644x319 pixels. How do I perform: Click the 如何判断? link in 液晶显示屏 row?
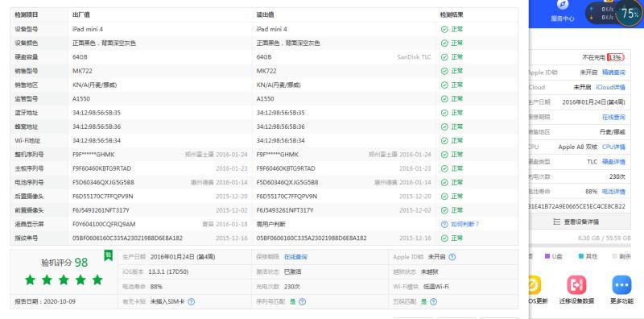point(460,225)
